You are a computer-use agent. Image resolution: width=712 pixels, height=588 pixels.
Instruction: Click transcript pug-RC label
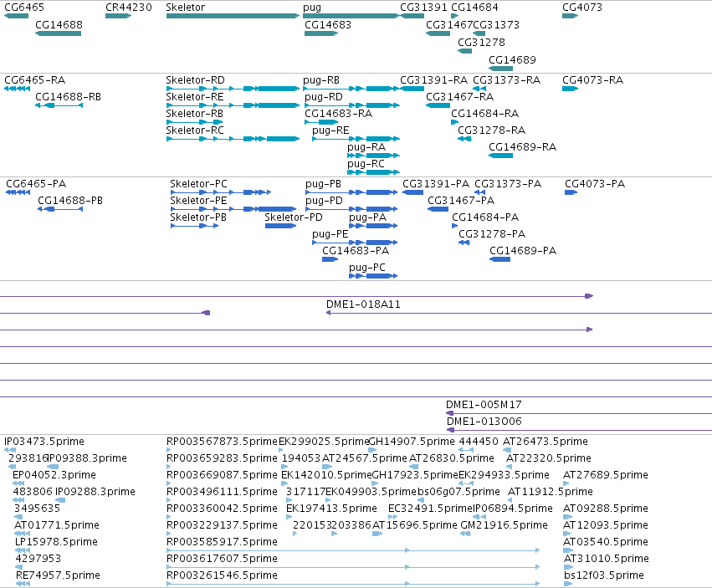pos(366,163)
